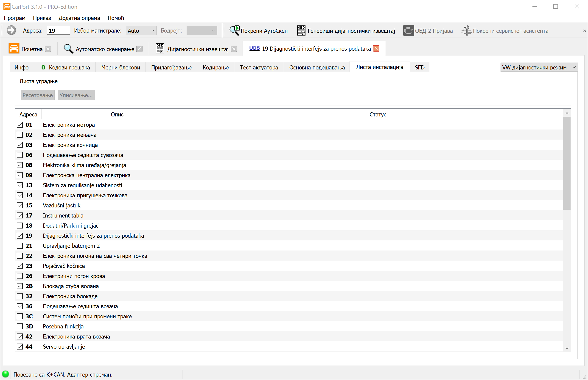The width and height of the screenshot is (588, 380).
Task: Click the ОБД-2 Пријава engine icon
Action: click(x=408, y=30)
